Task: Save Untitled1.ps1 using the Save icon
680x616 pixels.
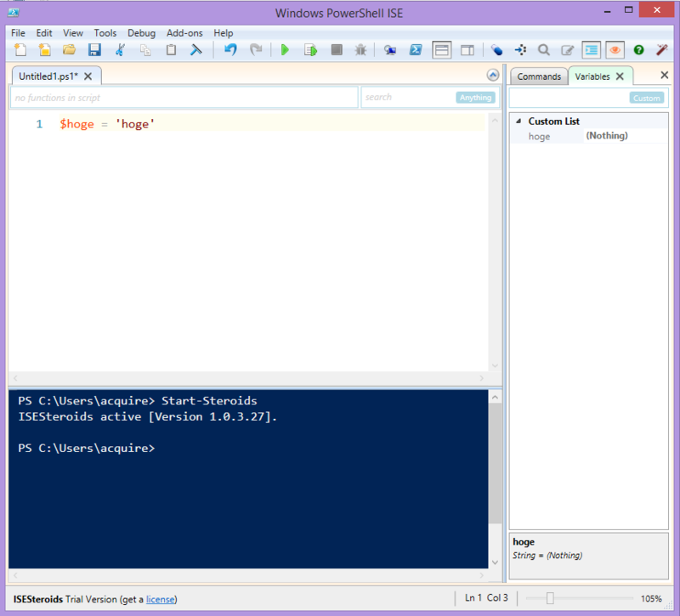Action: coord(94,49)
